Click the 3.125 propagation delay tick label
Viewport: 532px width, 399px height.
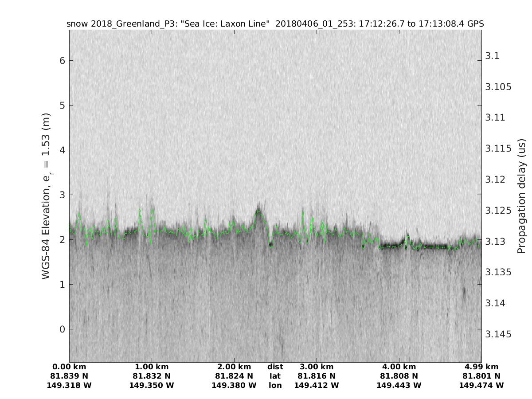pyautogui.click(x=498, y=210)
